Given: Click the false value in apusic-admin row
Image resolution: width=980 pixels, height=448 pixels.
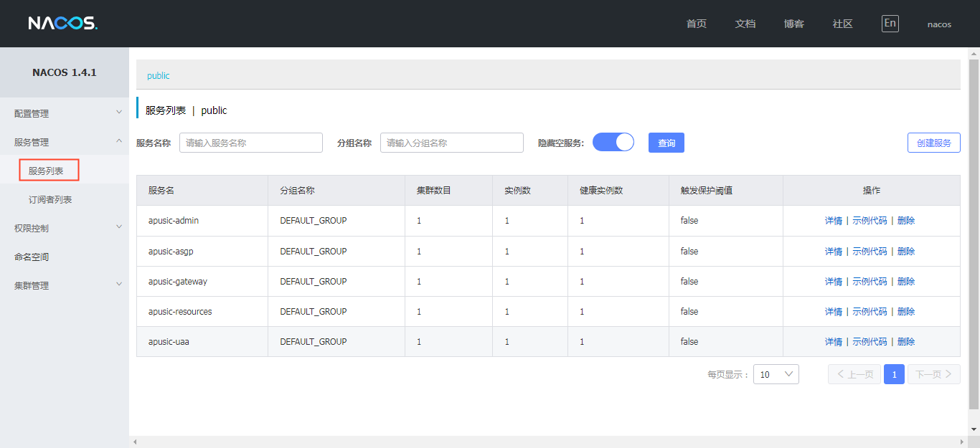Looking at the screenshot, I should tap(689, 221).
